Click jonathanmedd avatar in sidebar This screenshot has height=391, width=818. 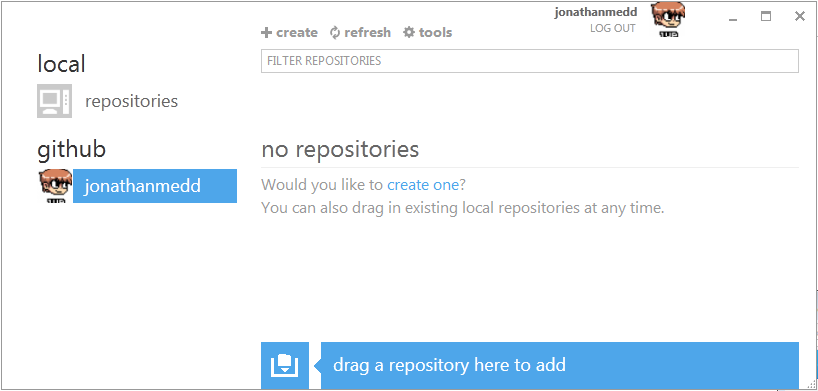(x=55, y=186)
